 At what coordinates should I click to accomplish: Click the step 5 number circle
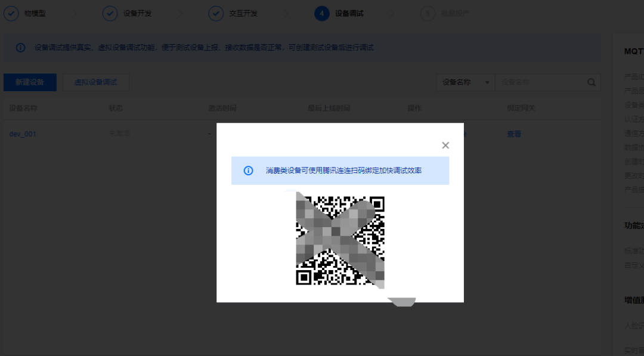tap(428, 14)
